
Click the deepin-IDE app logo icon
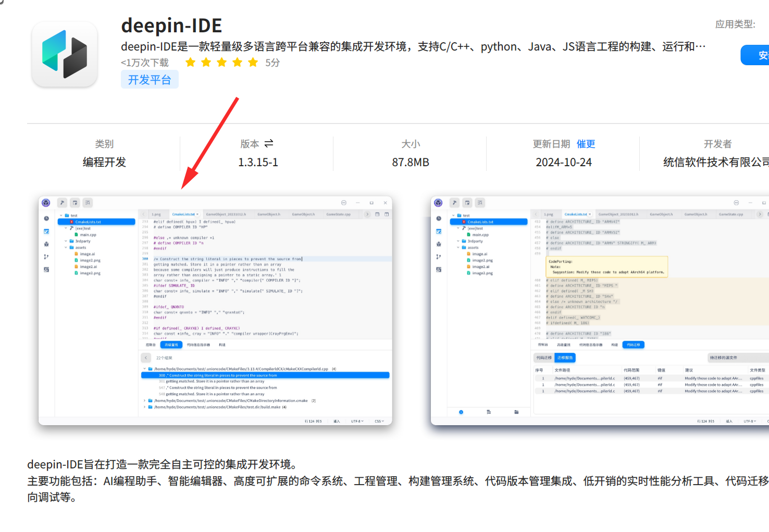coord(65,55)
